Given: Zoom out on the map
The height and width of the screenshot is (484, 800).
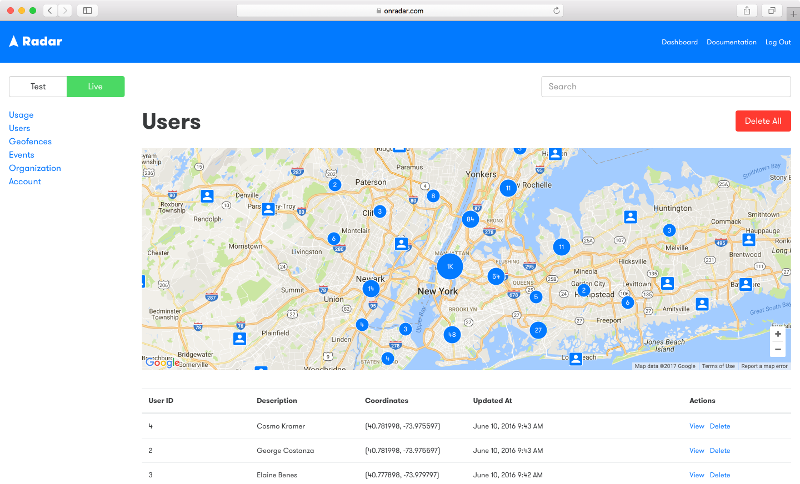Looking at the screenshot, I should (778, 350).
